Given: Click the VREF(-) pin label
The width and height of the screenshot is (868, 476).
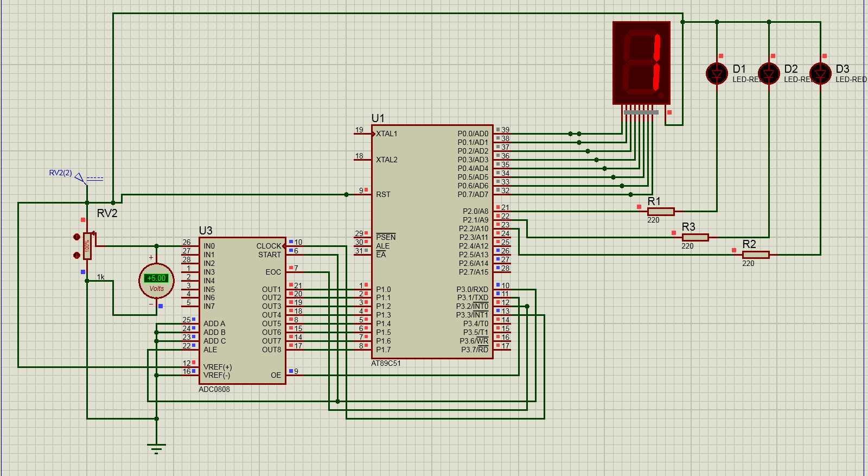Looking at the screenshot, I should pyautogui.click(x=216, y=375).
